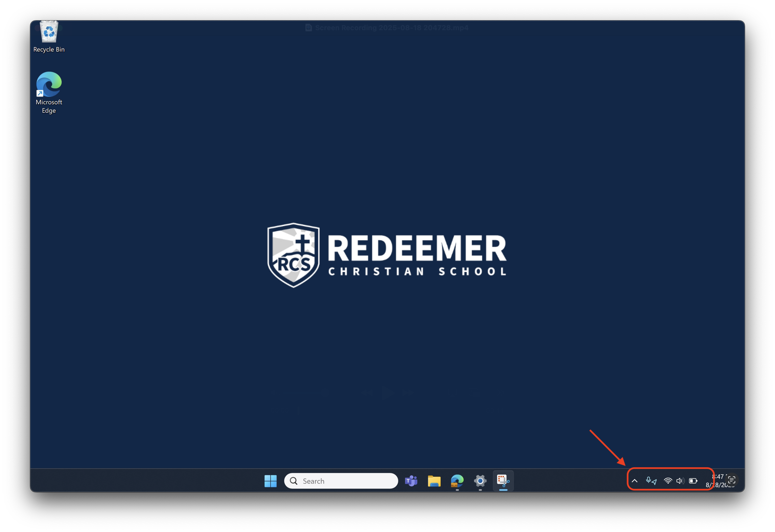Screen dimensions: 775x532
Task: Open the speaker volume control
Action: pyautogui.click(x=680, y=481)
